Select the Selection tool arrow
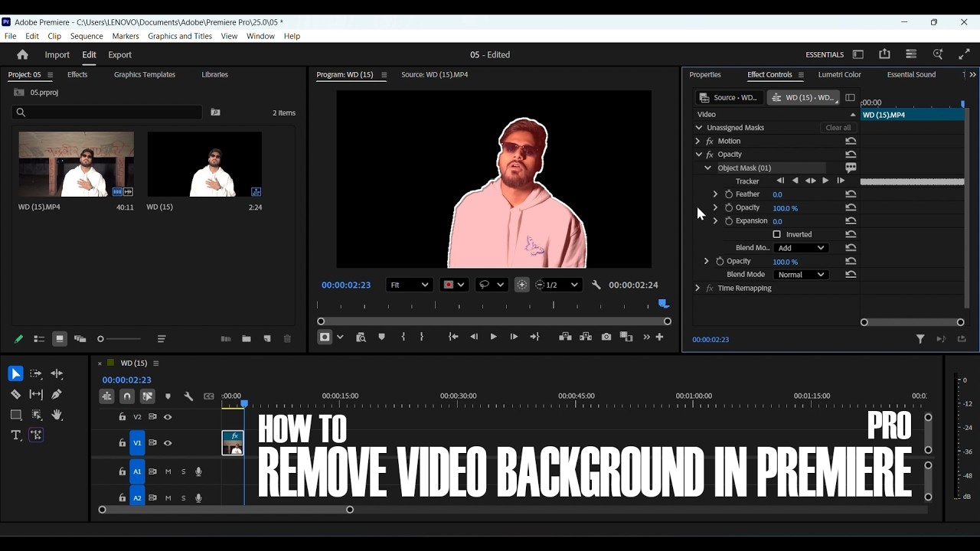The width and height of the screenshot is (980, 551). [x=15, y=373]
